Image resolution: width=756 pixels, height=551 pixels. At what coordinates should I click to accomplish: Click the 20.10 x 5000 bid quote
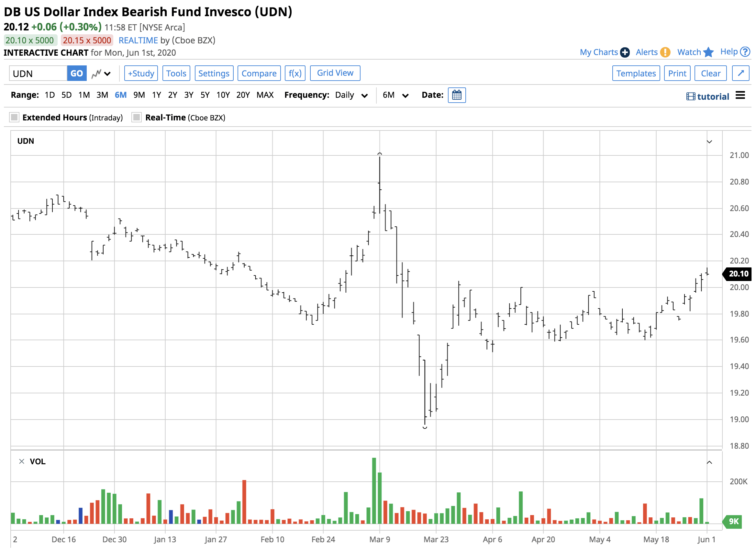(30, 40)
